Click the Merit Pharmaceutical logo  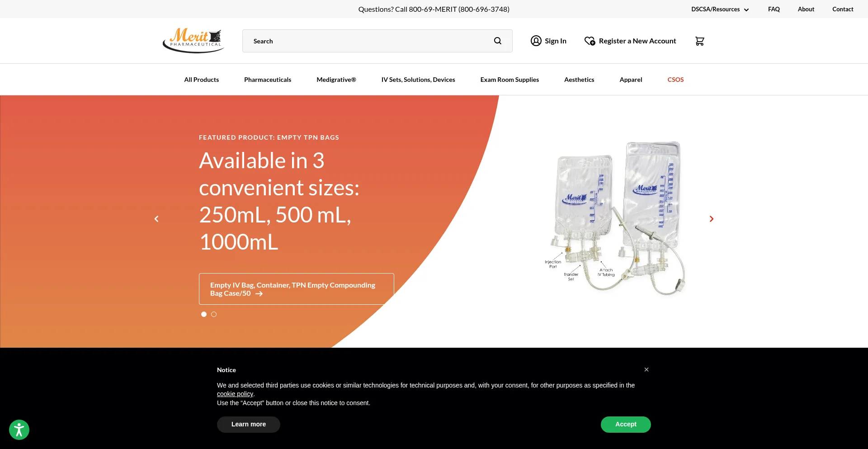coord(193,41)
